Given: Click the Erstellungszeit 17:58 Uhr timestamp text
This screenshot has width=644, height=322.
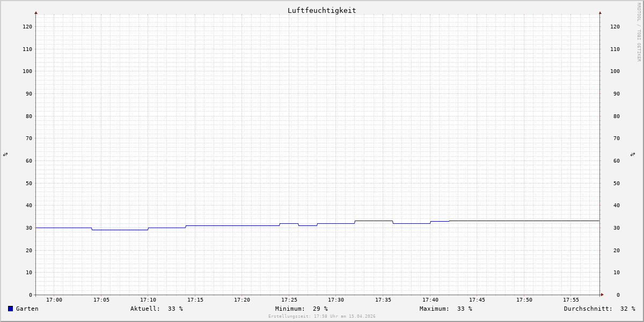Looking at the screenshot, I should pyautogui.click(x=322, y=316).
